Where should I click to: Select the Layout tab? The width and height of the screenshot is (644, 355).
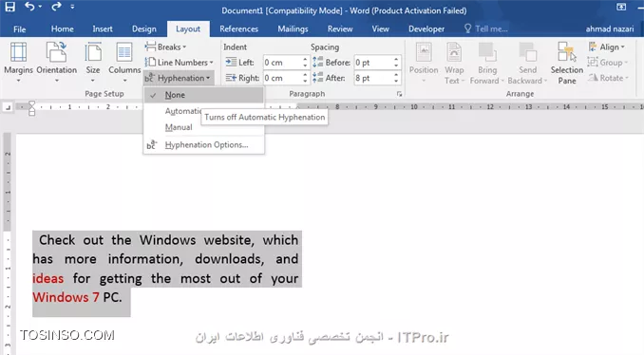click(188, 29)
